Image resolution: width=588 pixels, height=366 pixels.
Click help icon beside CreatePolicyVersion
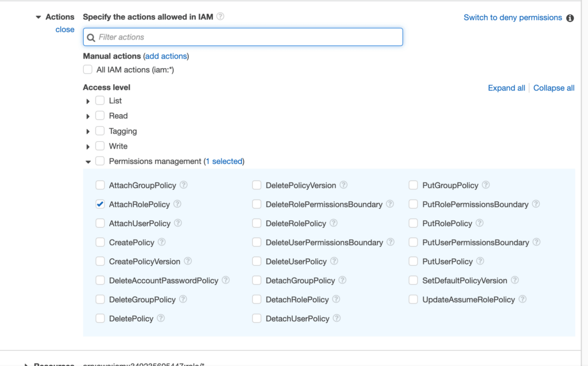pyautogui.click(x=188, y=261)
